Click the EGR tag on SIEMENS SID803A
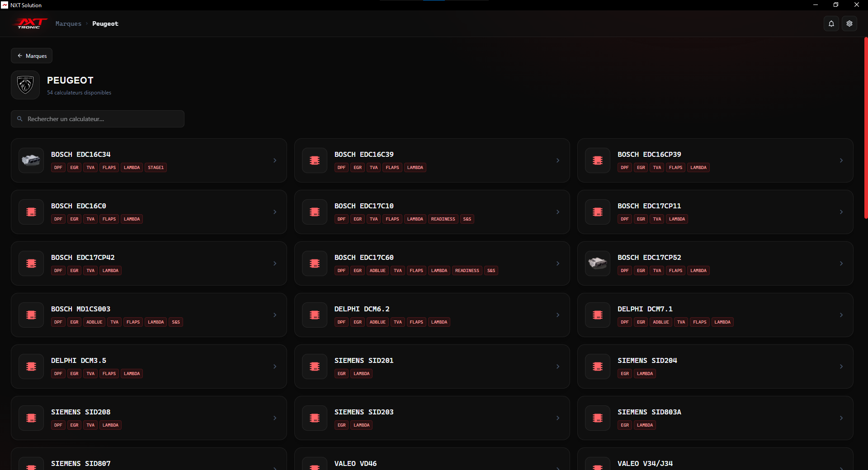The height and width of the screenshot is (470, 868). [625, 425]
